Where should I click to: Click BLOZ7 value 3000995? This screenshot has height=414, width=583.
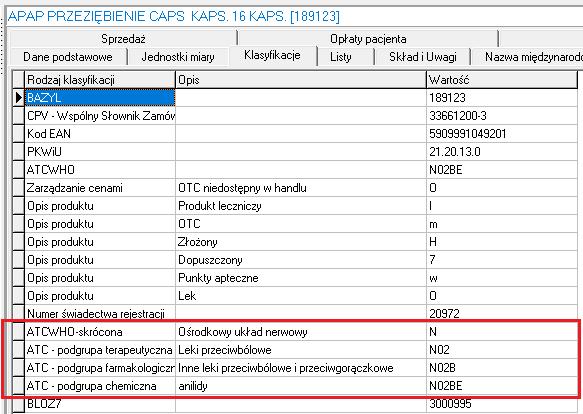(x=502, y=404)
